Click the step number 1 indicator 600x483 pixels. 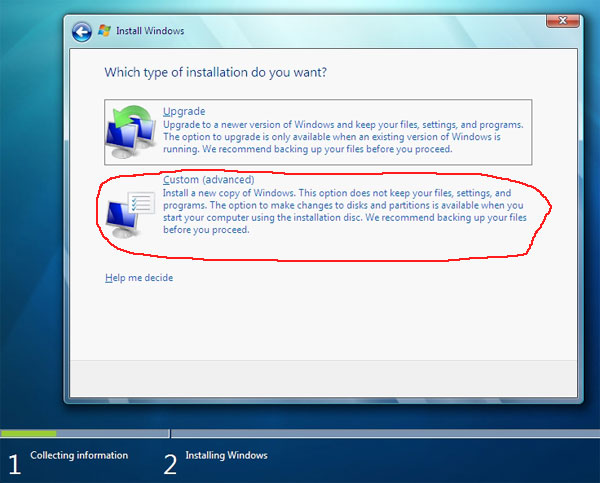pyautogui.click(x=14, y=463)
